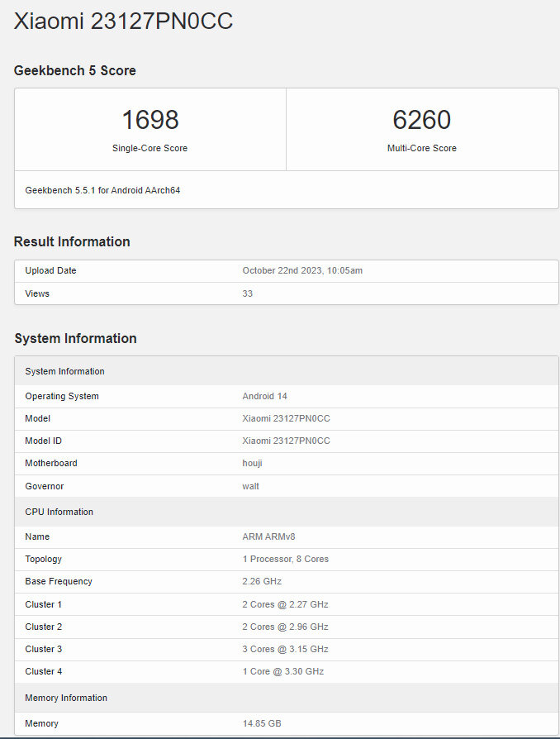
Task: Click the System Information table header row
Action: 287,371
